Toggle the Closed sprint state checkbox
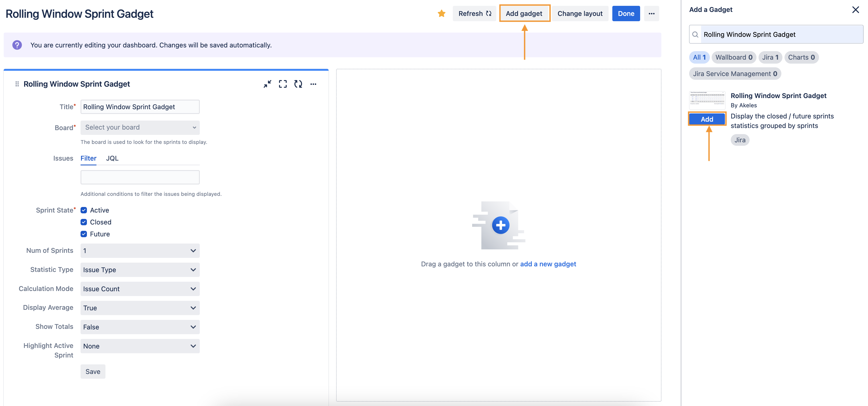The height and width of the screenshot is (406, 868). pos(84,222)
